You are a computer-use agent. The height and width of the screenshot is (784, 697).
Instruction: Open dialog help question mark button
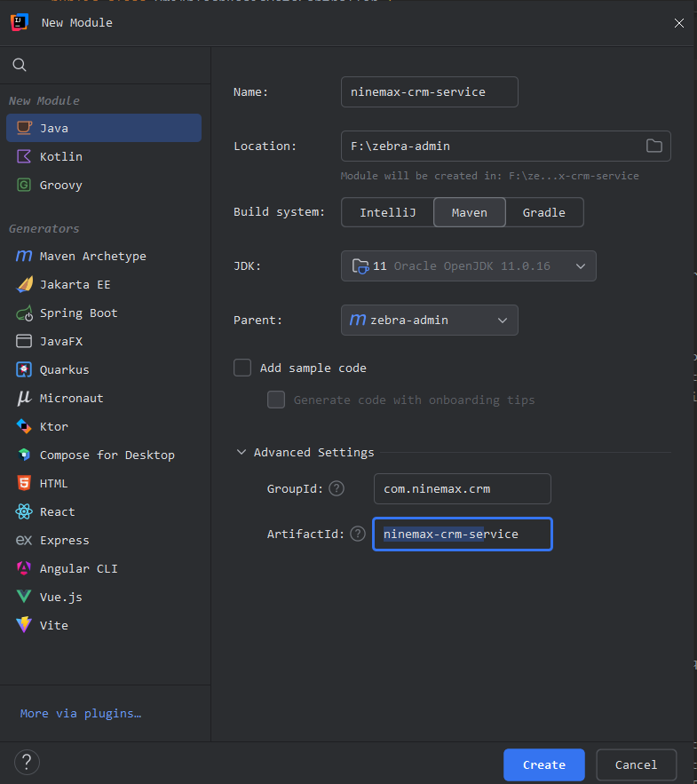tap(27, 762)
